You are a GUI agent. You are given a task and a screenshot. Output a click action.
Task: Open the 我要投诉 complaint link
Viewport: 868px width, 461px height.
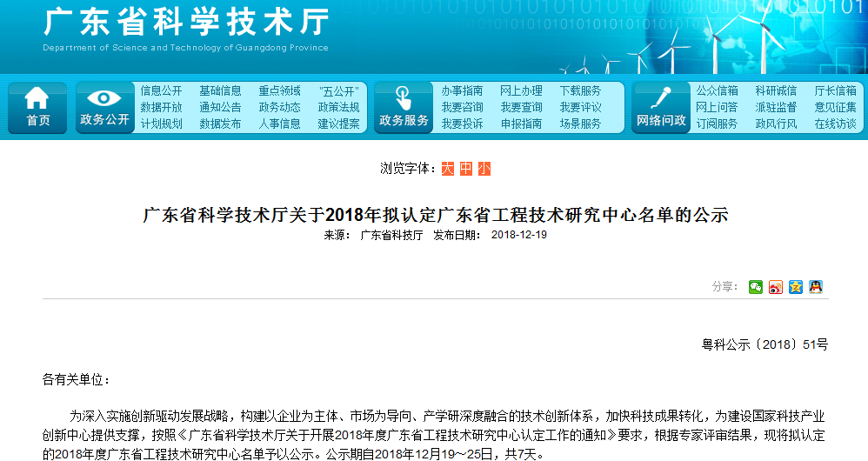click(x=462, y=124)
